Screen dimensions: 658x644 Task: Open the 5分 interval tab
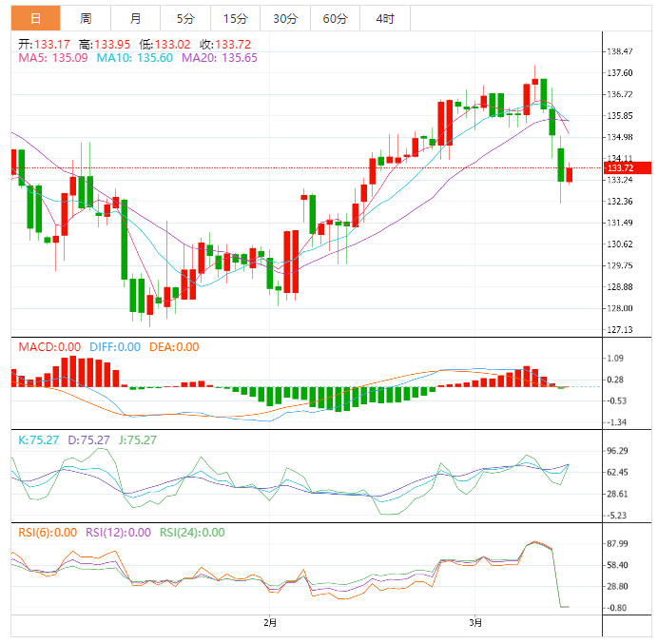[x=185, y=18]
